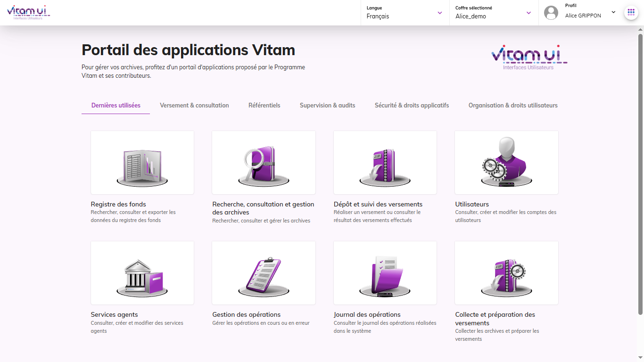The width and height of the screenshot is (644, 362).
Task: Open the Utilisateurs application icon
Action: click(506, 163)
